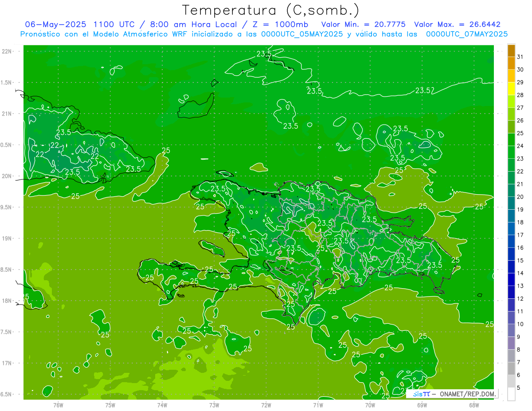Click the "19N" latitude label

pos(7,239)
